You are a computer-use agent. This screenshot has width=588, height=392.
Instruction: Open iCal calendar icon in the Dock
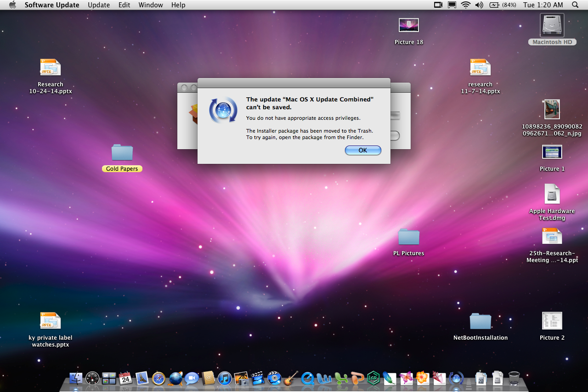[125, 378]
